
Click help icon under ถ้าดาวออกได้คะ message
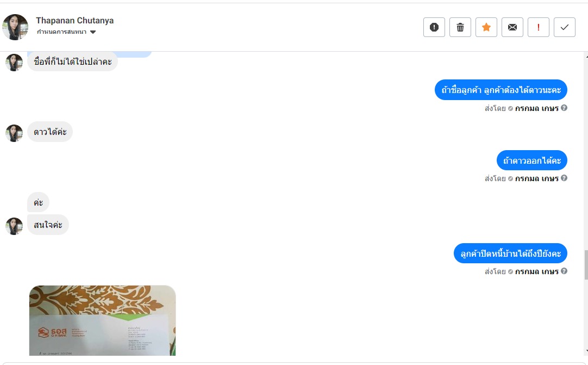[564, 178]
